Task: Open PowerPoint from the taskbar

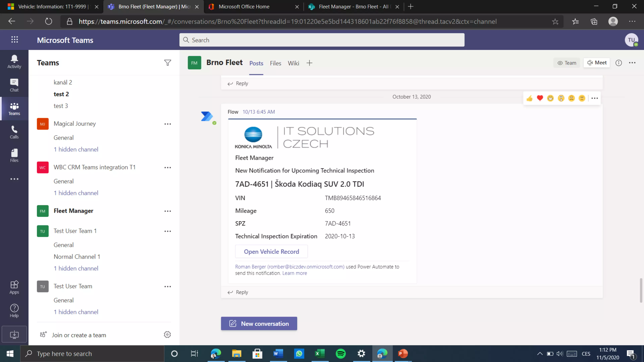Action: coord(403,353)
